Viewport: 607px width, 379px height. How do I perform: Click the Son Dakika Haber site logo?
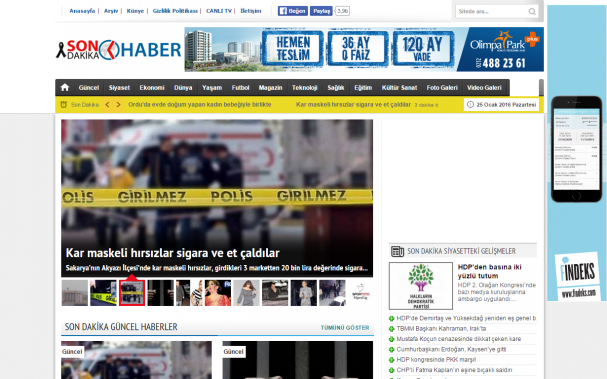[118, 50]
